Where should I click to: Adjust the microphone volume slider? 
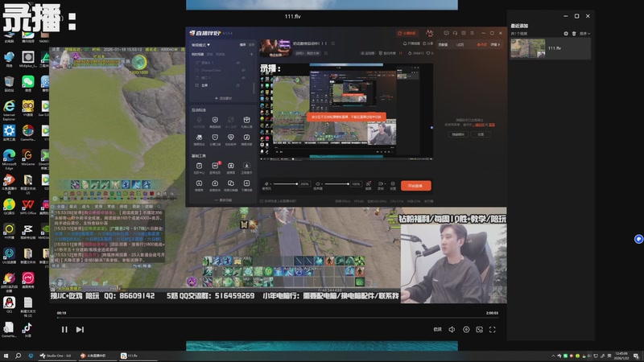click(286, 184)
